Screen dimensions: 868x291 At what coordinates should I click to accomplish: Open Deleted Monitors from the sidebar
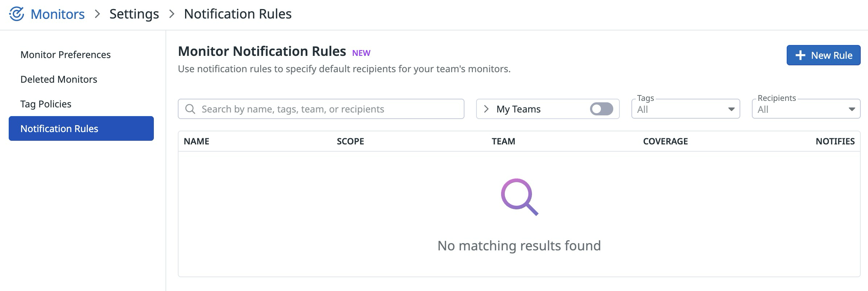pos(58,79)
